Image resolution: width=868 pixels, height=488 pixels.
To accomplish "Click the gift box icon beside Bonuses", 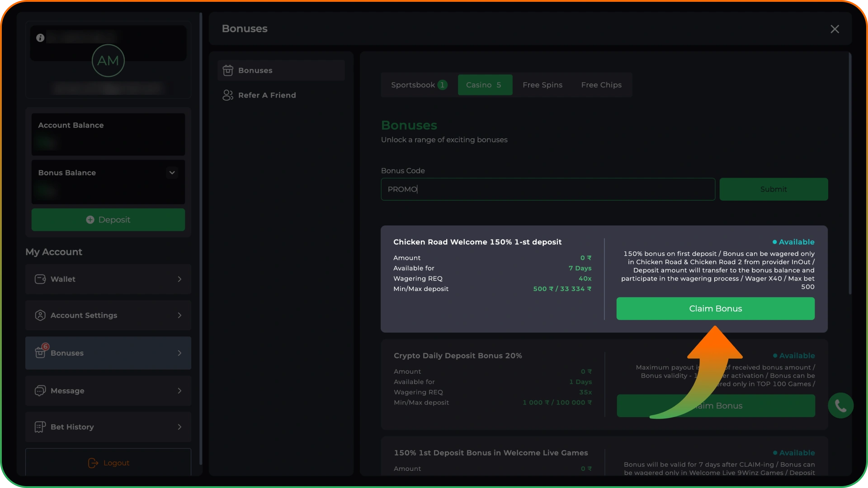I will [x=228, y=70].
